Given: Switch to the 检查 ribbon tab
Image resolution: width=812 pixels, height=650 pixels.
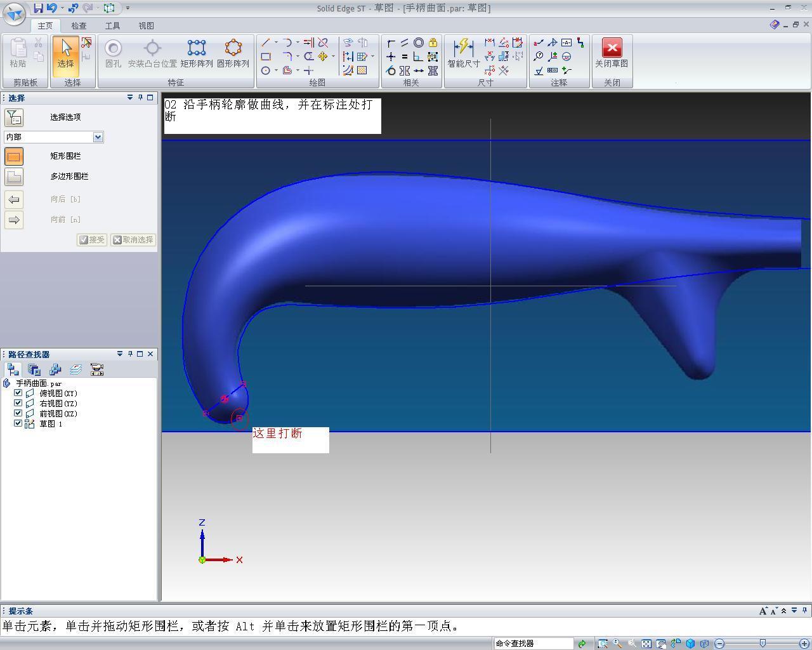Looking at the screenshot, I should click(79, 25).
